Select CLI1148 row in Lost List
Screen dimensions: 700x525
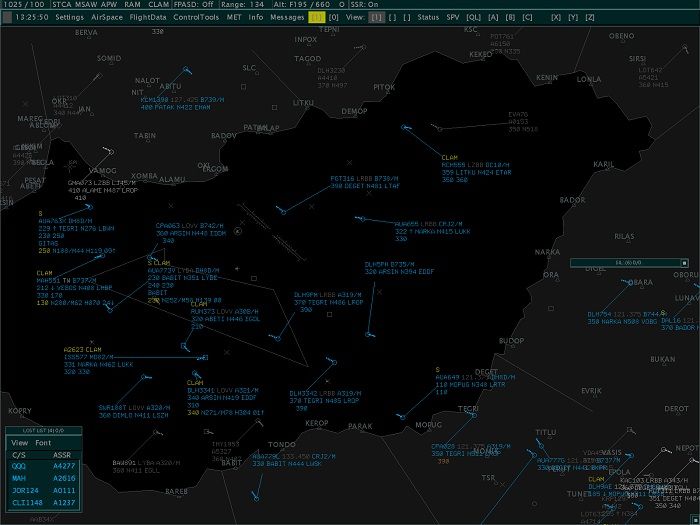tap(44, 503)
